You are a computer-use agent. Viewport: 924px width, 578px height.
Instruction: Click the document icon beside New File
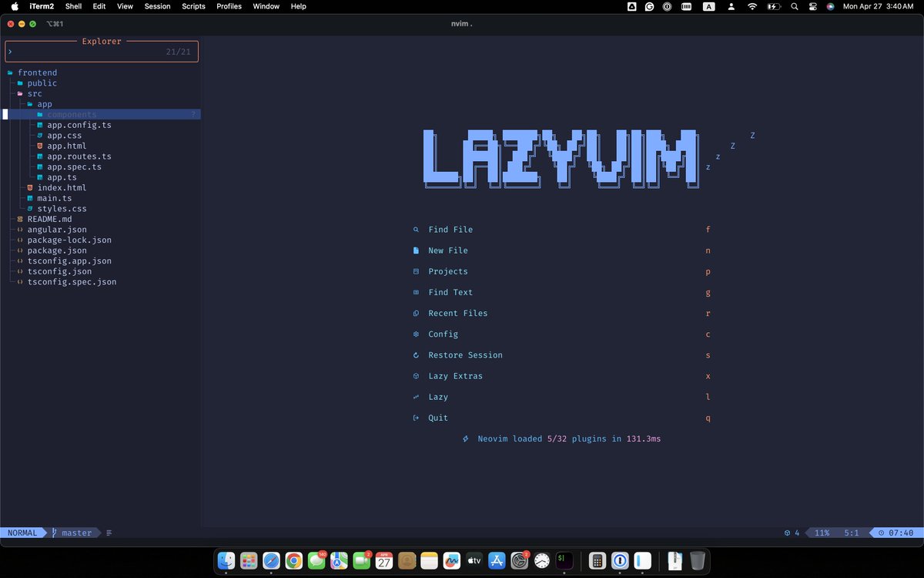(x=416, y=250)
